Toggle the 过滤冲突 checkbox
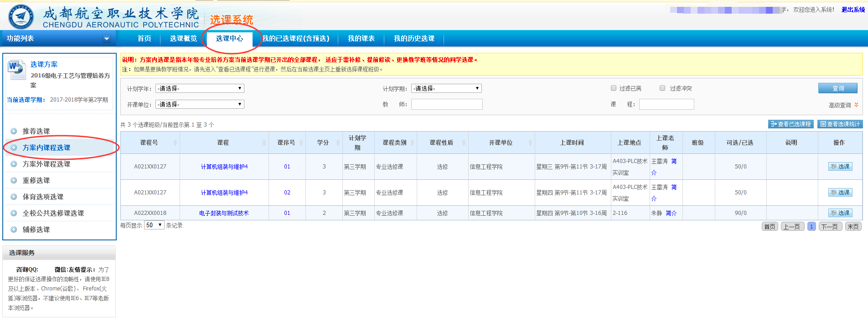The width and height of the screenshot is (868, 336). tap(662, 88)
